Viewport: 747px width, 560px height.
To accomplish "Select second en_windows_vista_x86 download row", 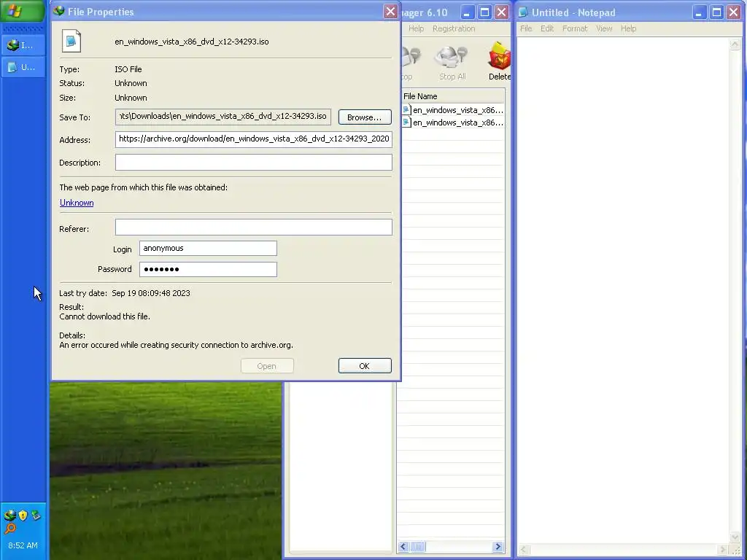I will click(x=452, y=122).
